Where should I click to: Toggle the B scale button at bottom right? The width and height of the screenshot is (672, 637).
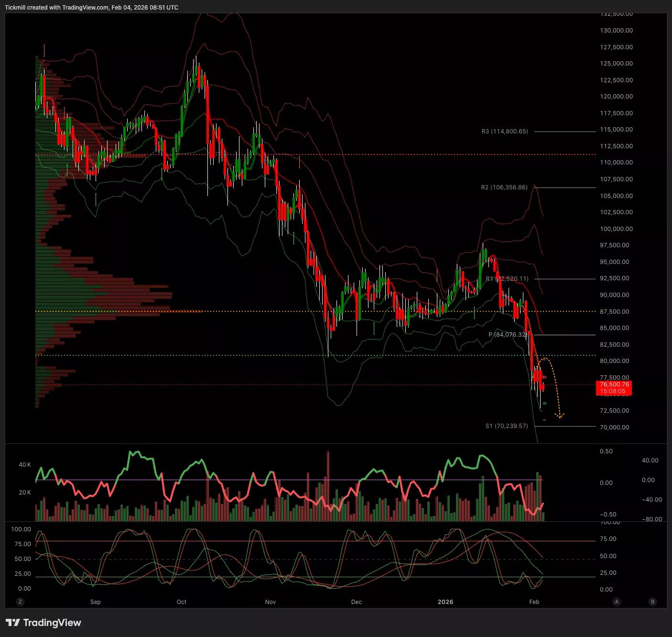click(x=652, y=602)
